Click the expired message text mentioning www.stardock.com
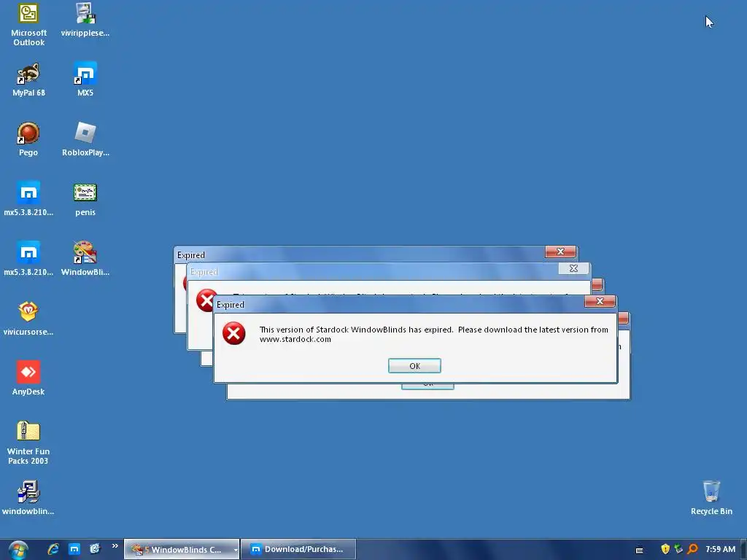Viewport: 747px width, 560px height. [x=433, y=334]
